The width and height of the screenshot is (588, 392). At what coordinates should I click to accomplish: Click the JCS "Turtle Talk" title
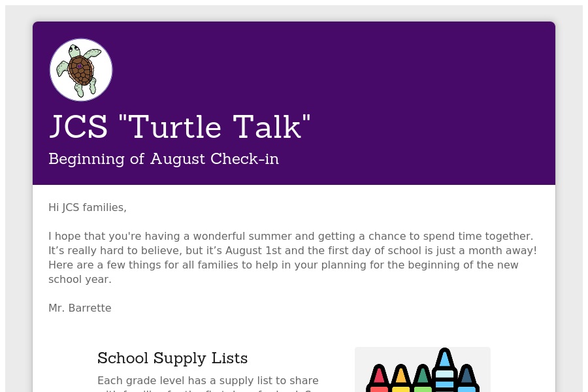(x=180, y=126)
